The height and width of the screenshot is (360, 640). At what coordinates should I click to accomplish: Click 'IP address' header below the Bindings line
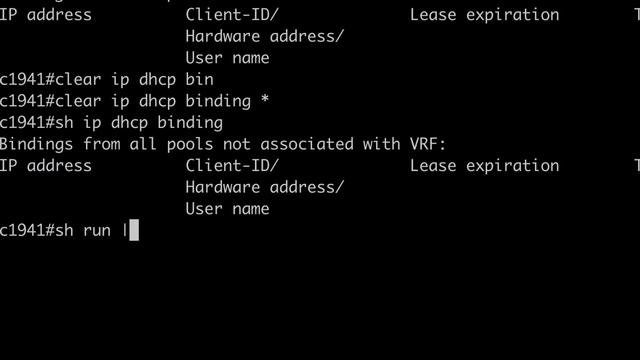(x=46, y=166)
